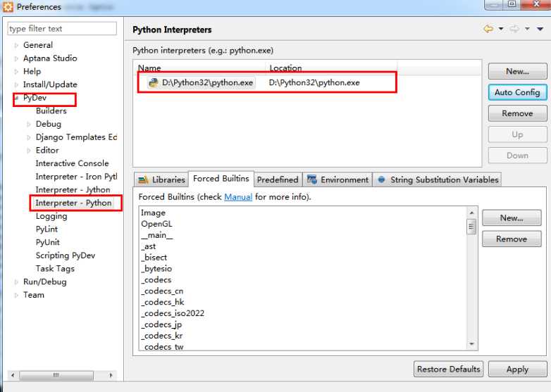Open String Substitution Variables tab
Image resolution: width=551 pixels, height=392 pixels.
[x=437, y=179]
